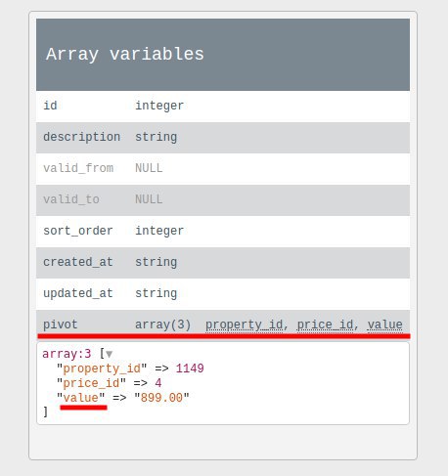Click integer type in sort_order row
448x476 pixels.
coord(159,231)
